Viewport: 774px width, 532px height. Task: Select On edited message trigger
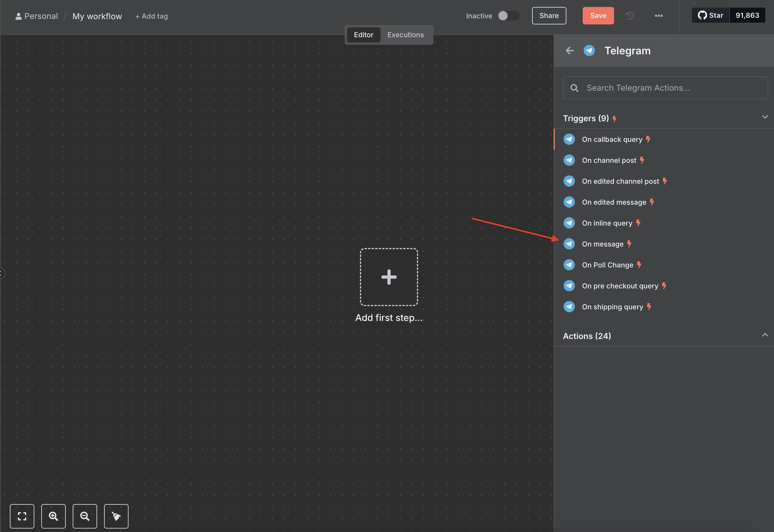pos(664,202)
